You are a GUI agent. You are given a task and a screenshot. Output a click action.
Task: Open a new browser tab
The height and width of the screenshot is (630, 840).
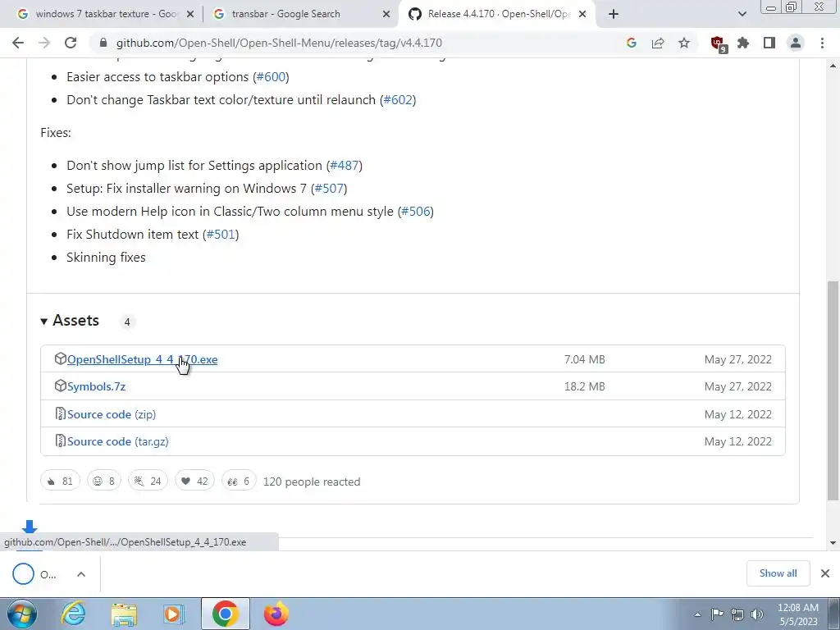click(614, 15)
